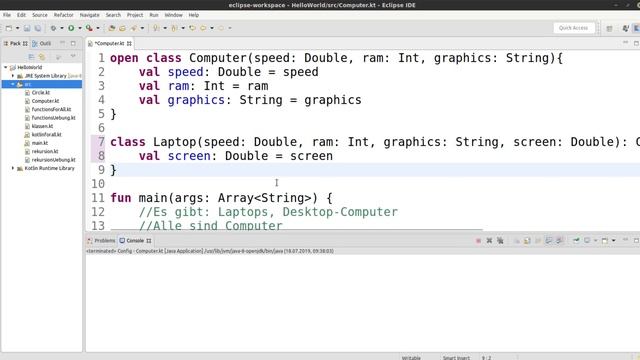Click the Open Type toolbar icon
The width and height of the screenshot is (640, 360).
click(111, 28)
